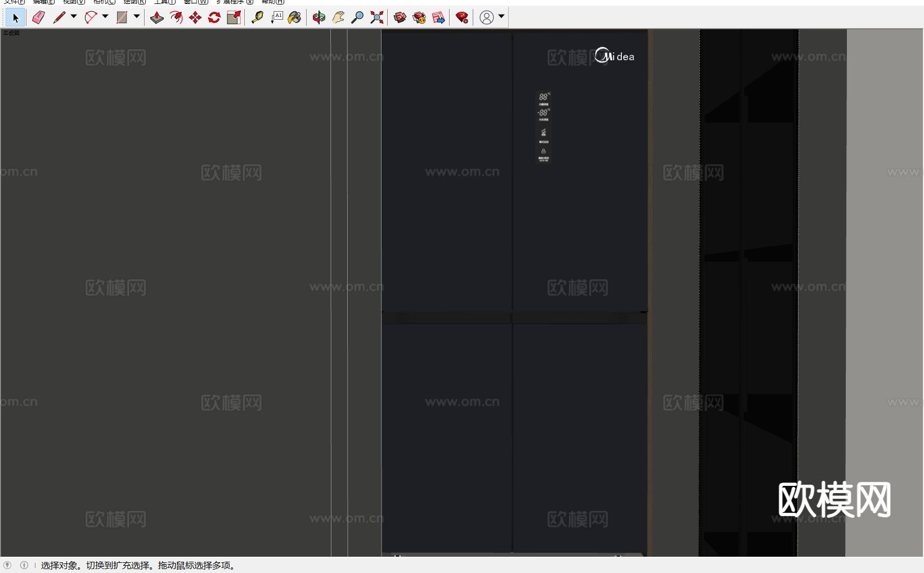Select the Tape Measure tool
The height and width of the screenshot is (573, 924).
[257, 18]
